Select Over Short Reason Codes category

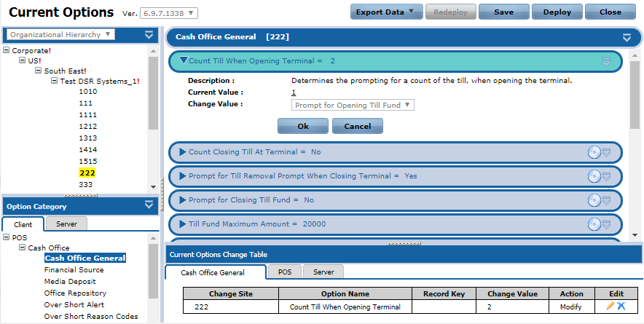(91, 316)
